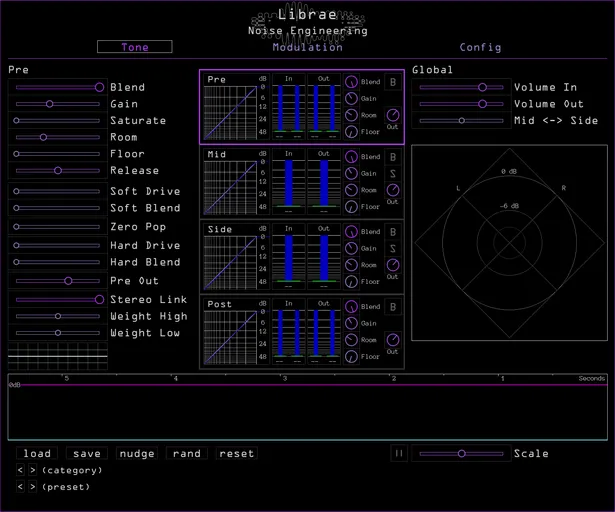Click the reset button
Viewport: 615px width, 512px height.
point(237,454)
